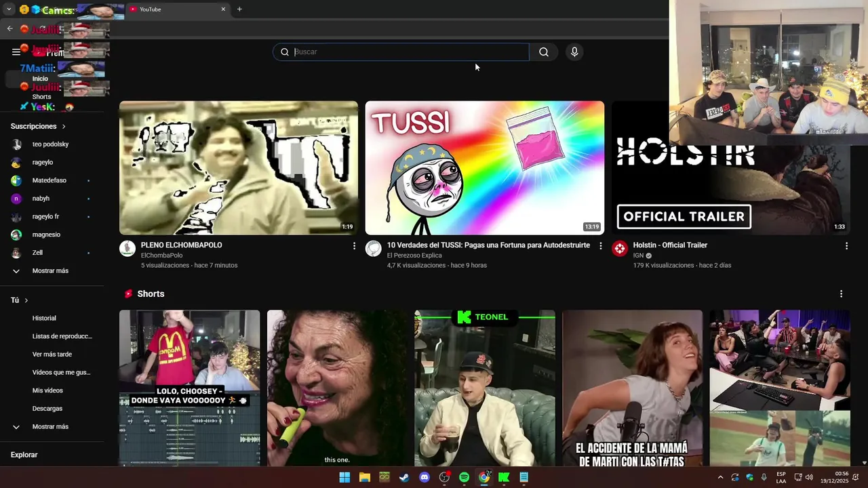Image resolution: width=868 pixels, height=488 pixels.
Task: Click the Shorts section heading
Action: [151, 294]
